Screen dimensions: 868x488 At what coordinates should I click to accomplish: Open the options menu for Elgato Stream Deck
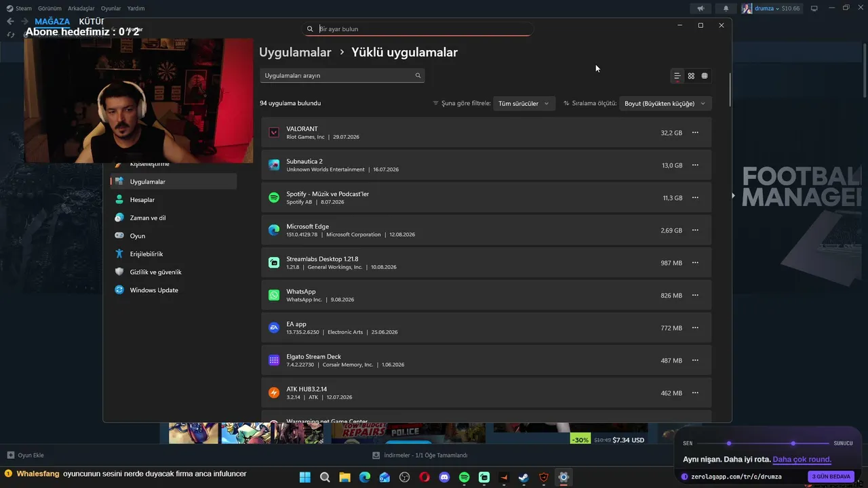[694, 361]
